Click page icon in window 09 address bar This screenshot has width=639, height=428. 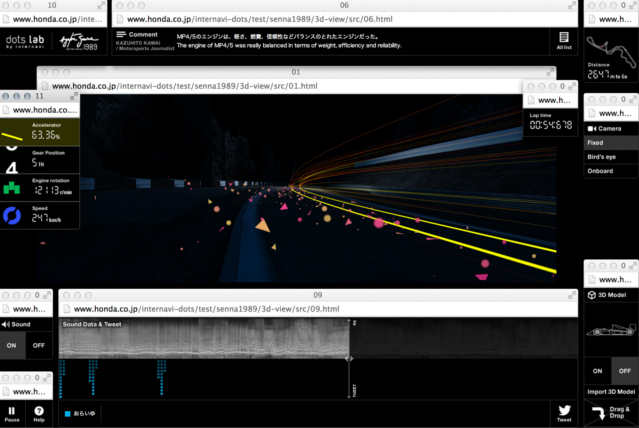click(x=67, y=309)
